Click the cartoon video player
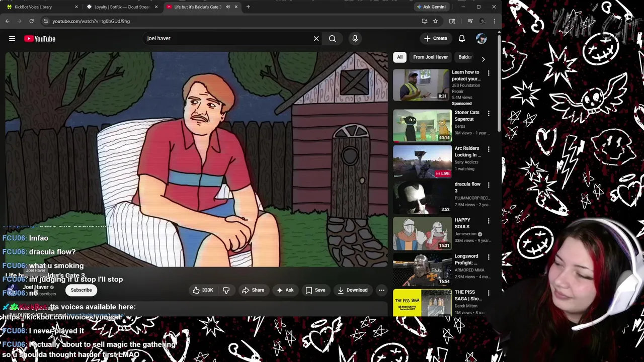The image size is (644, 362). point(197,159)
